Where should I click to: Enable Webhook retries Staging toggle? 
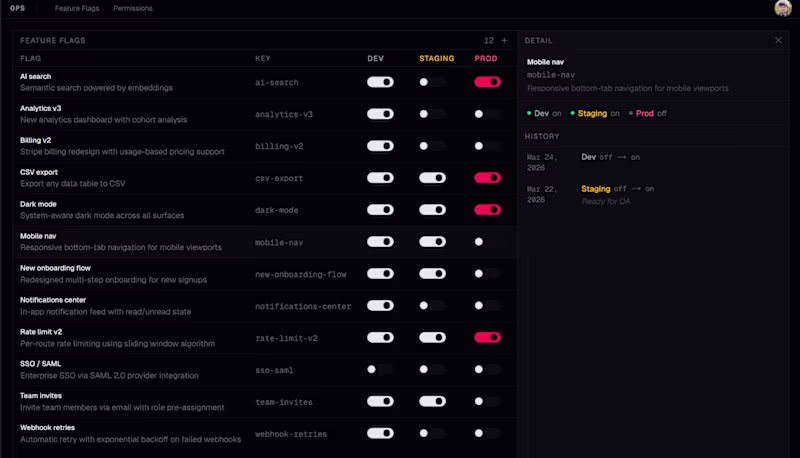pyautogui.click(x=432, y=433)
